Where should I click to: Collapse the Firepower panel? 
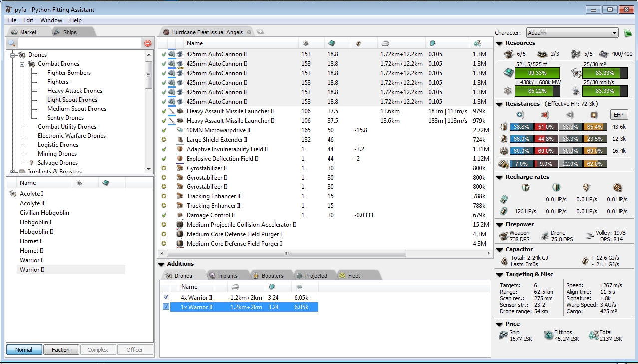pos(499,224)
